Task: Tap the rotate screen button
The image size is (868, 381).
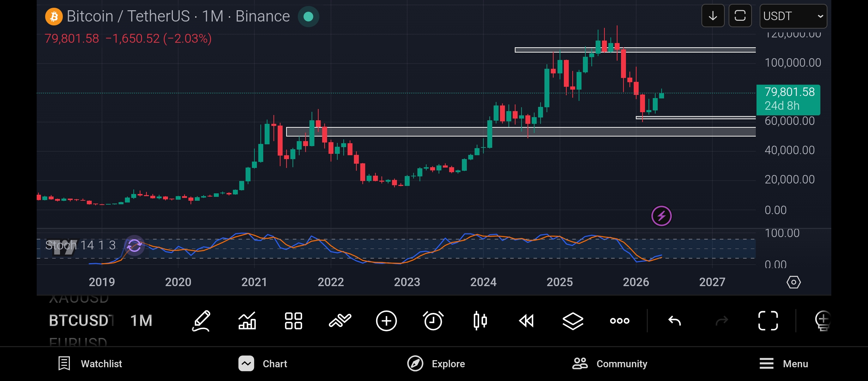Action: [740, 16]
